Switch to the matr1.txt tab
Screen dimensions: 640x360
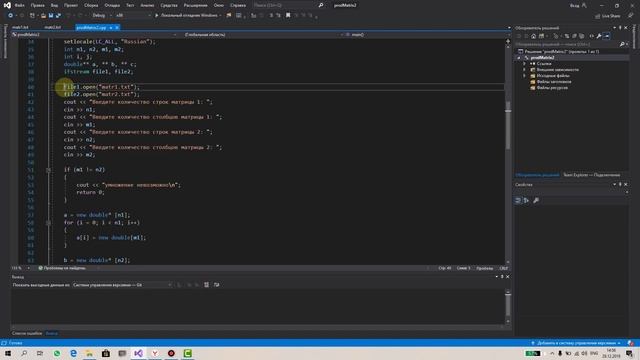click(20, 27)
